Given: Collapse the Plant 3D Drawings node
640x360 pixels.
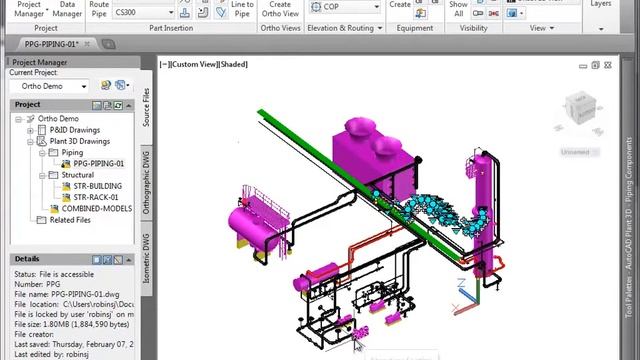Looking at the screenshot, I should pos(30,142).
